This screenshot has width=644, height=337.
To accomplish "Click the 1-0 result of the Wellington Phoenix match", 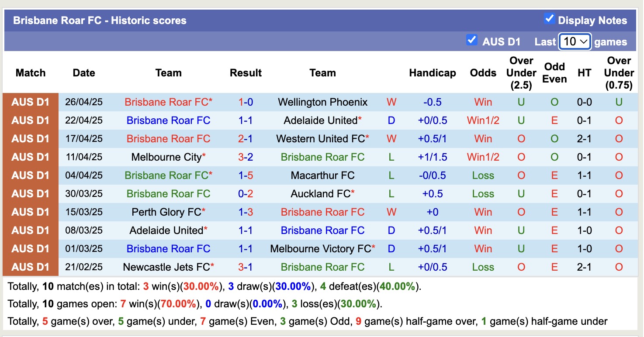I will tap(246, 102).
